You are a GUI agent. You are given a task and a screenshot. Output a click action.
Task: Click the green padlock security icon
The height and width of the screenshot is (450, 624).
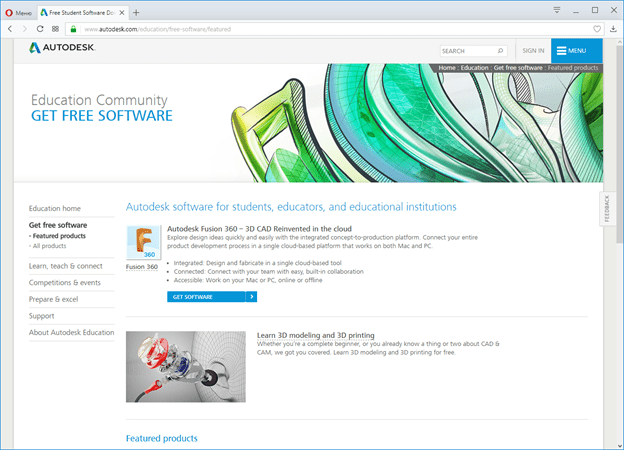point(73,29)
